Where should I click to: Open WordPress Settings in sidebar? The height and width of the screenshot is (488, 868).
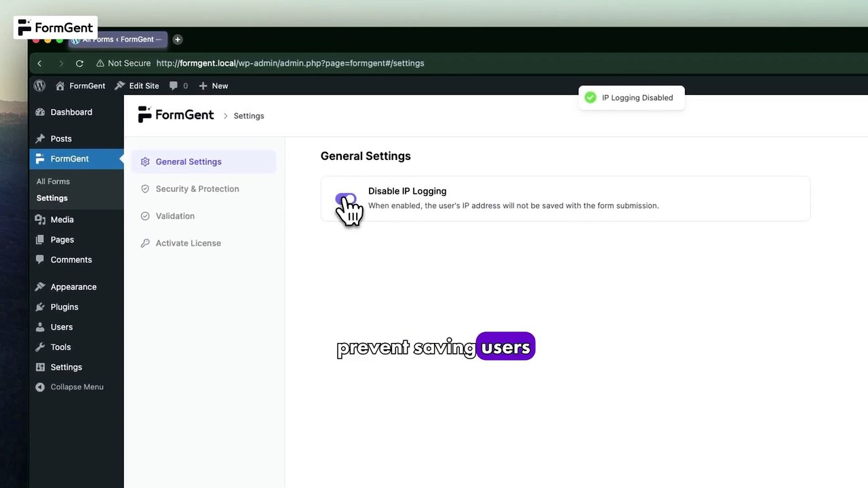point(76,367)
